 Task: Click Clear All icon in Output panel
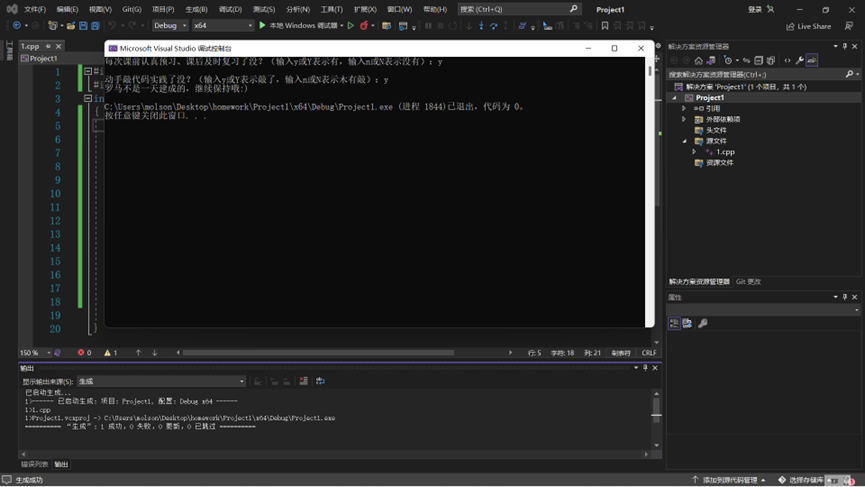303,381
